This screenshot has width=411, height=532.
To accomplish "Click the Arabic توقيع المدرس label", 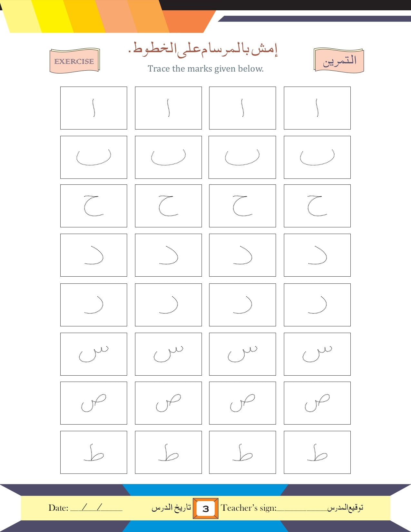I will point(345,508).
